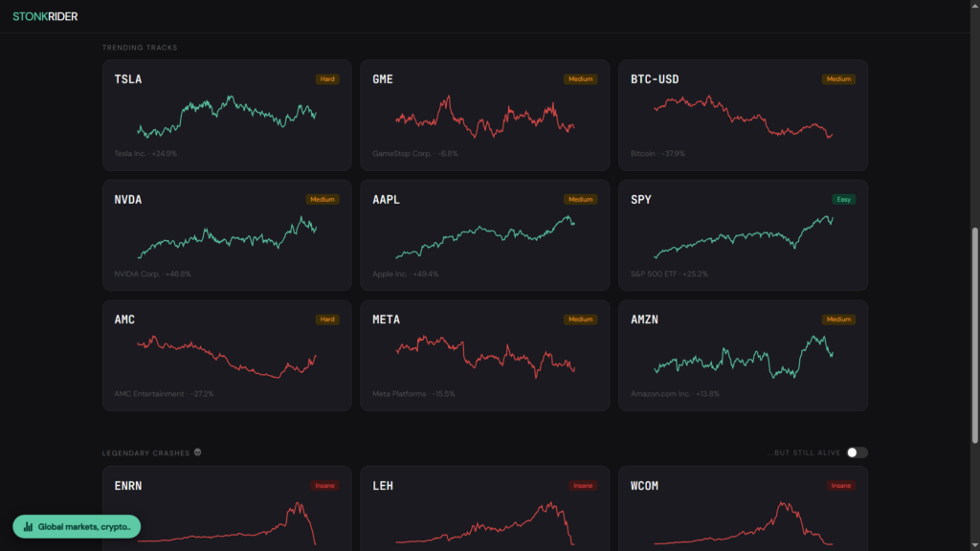Click the Global markets, crypto button
980x551 pixels.
[77, 527]
